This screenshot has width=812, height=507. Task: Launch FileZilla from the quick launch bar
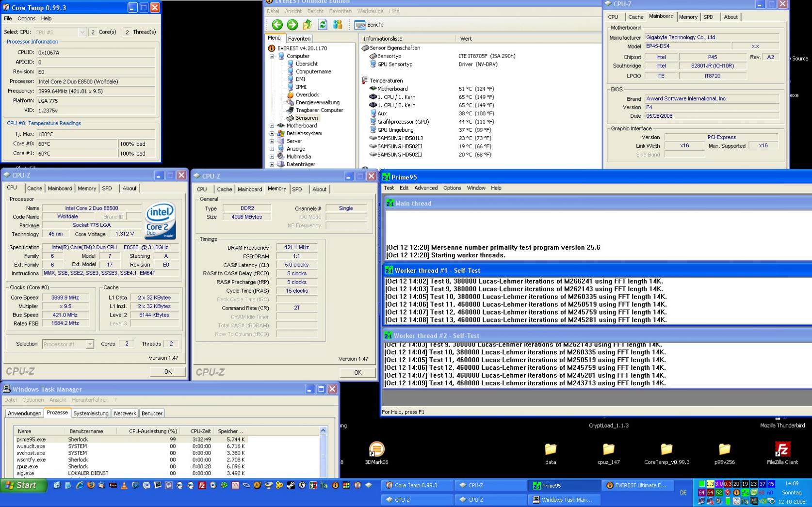[x=202, y=485]
